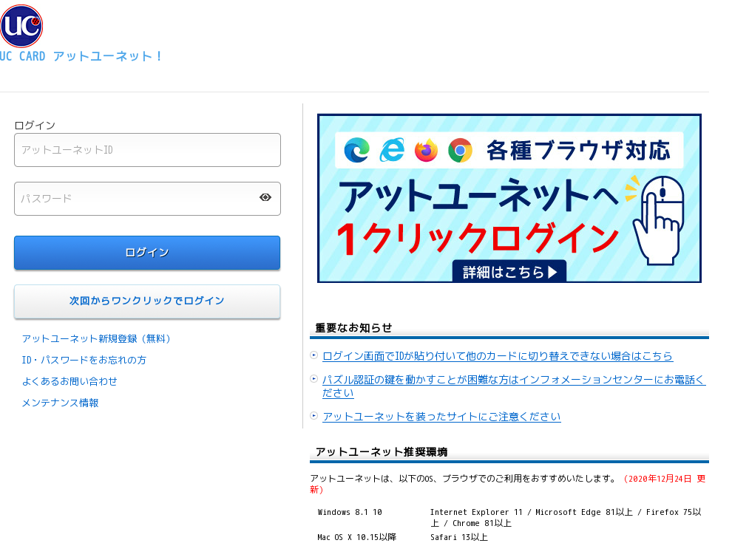Click bullet icon beside ログイン画面でID notice
732x560 pixels.
(314, 355)
